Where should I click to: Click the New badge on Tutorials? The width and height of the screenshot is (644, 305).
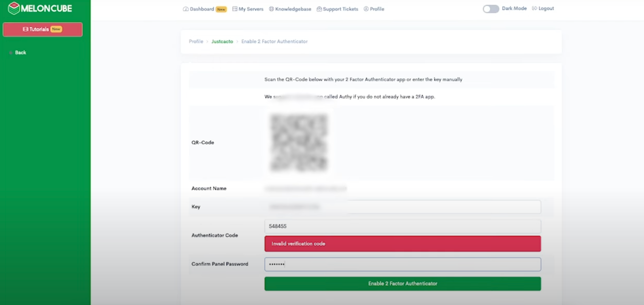[x=56, y=29]
